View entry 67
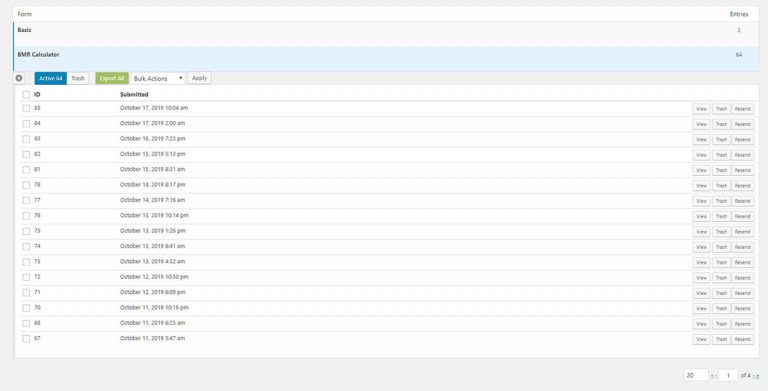Image resolution: width=768 pixels, height=391 pixels. (x=701, y=339)
